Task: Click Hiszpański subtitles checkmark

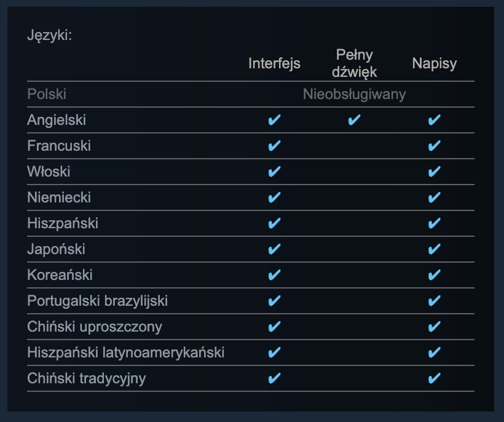Action: coord(434,223)
